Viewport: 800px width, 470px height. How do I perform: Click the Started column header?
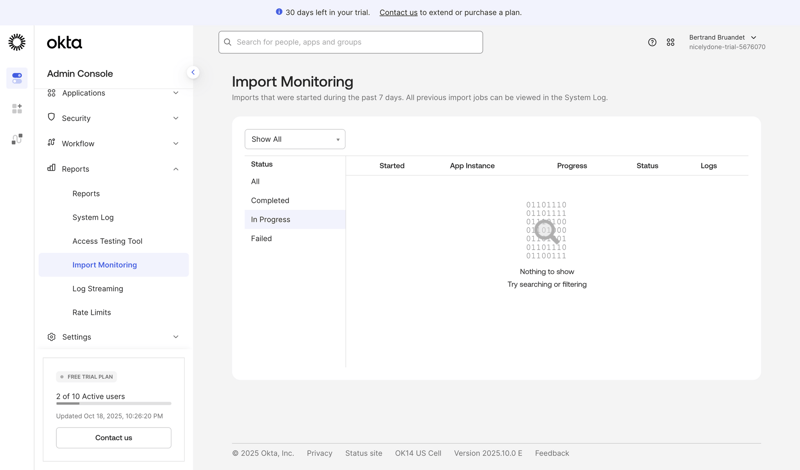click(392, 166)
